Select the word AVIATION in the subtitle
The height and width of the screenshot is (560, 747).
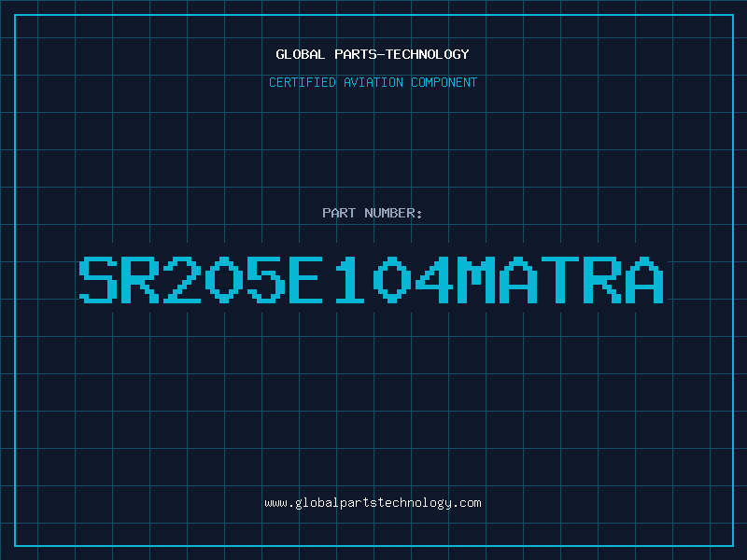pos(373,82)
